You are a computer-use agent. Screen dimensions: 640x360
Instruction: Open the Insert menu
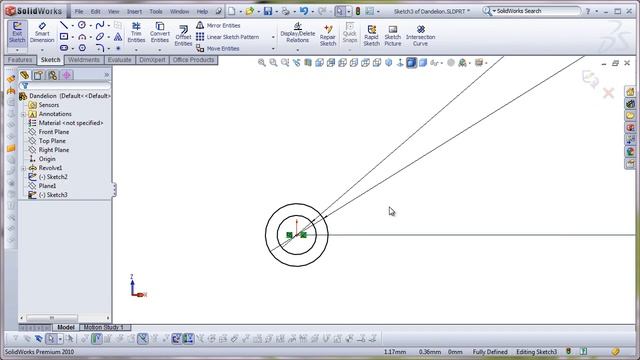click(x=134, y=11)
